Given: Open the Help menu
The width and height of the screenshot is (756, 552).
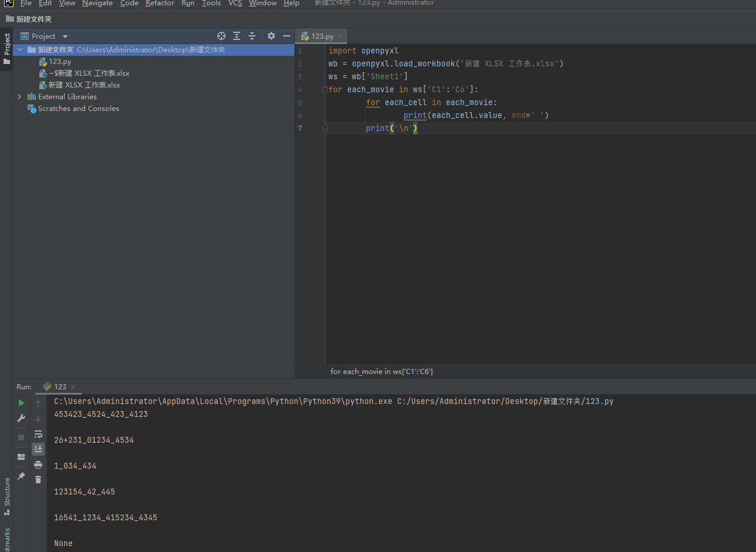Looking at the screenshot, I should click(x=291, y=3).
